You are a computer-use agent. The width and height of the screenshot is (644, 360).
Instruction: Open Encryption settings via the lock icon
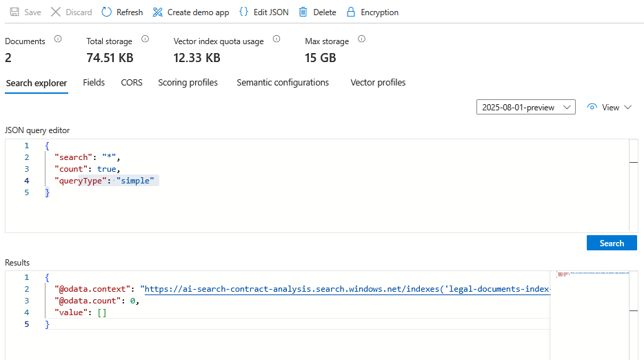tap(351, 12)
